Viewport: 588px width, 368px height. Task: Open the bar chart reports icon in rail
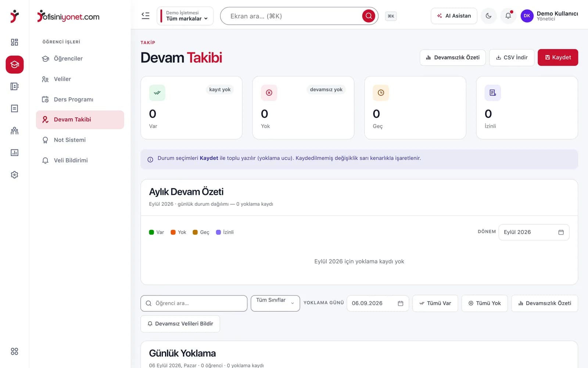tap(14, 153)
